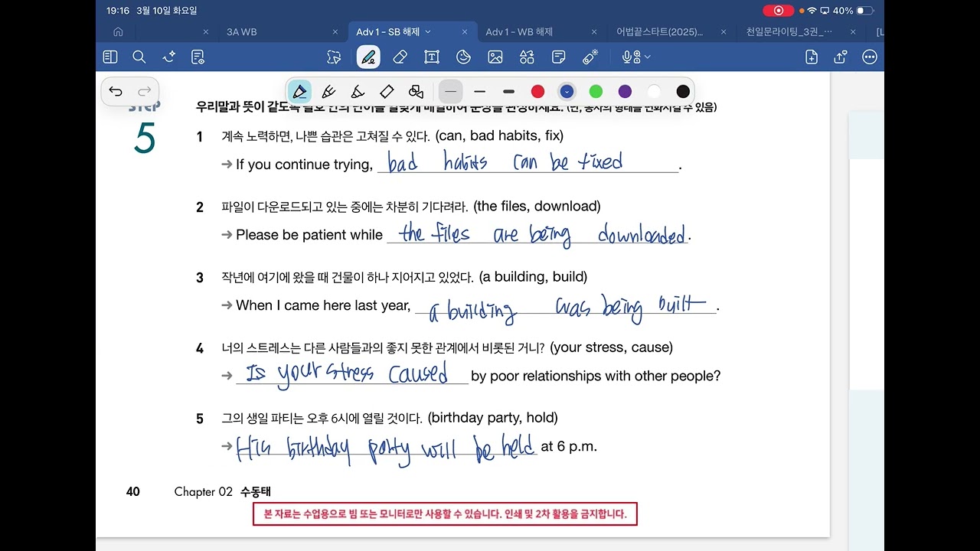980x551 pixels.
Task: Select the Laser pointer tool
Action: (590, 57)
